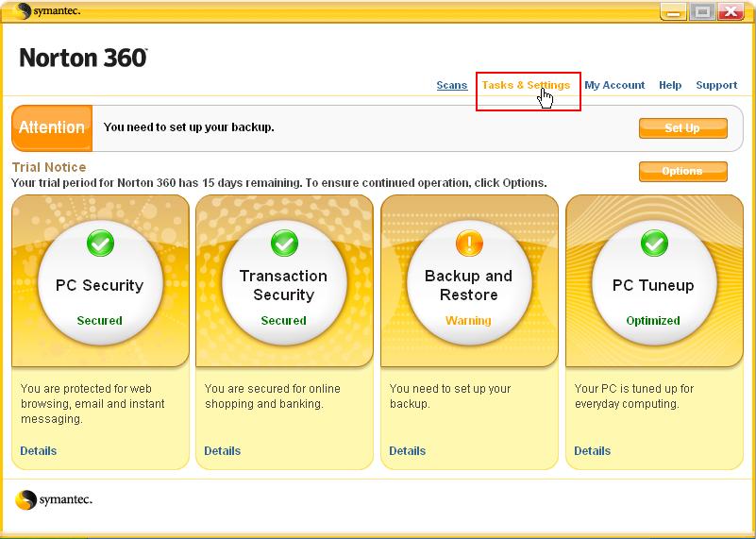View Details for PC Tuneup
The image size is (756, 539).
click(x=592, y=451)
